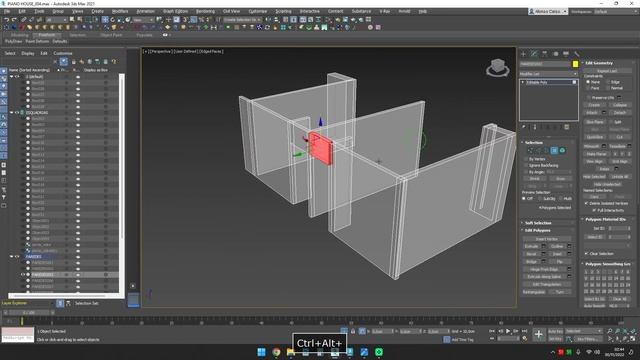The height and width of the screenshot is (360, 640).
Task: Click the Redo icon in main toolbar
Action: click(14, 20)
